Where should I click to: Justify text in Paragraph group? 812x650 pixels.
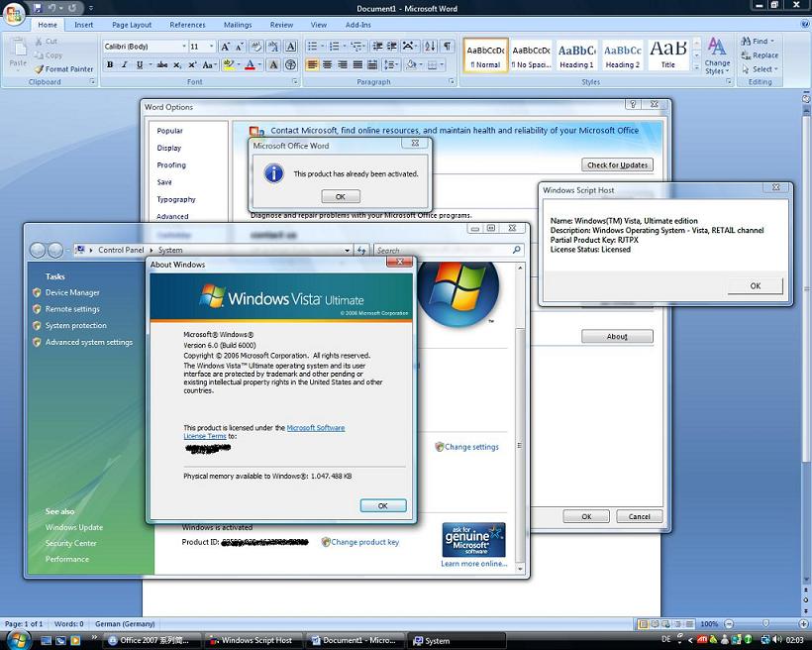coord(356,64)
